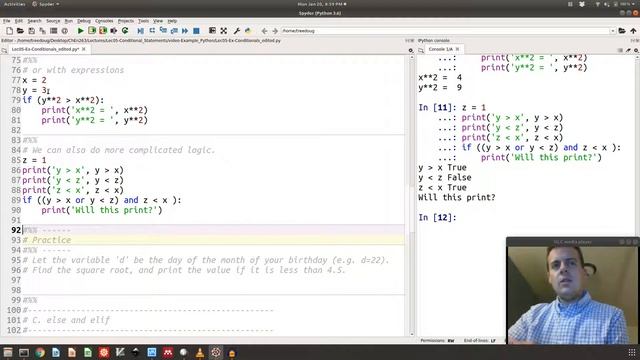Open the Help menu
The width and height of the screenshot is (640, 360).
point(172,21)
